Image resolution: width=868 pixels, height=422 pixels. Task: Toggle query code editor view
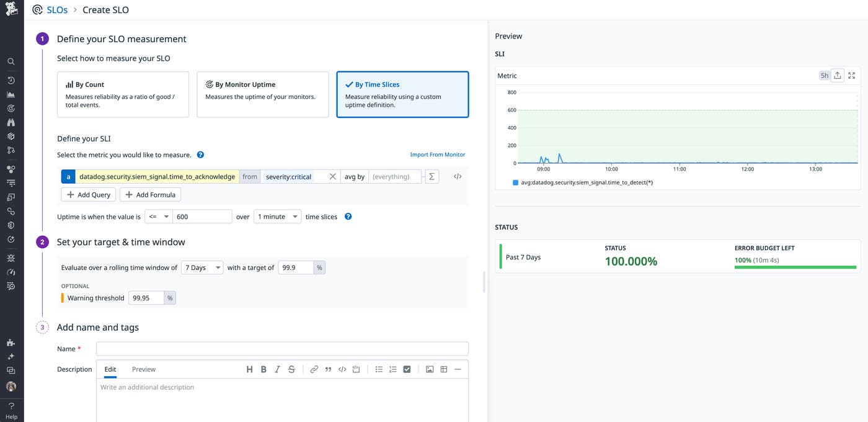click(x=458, y=177)
